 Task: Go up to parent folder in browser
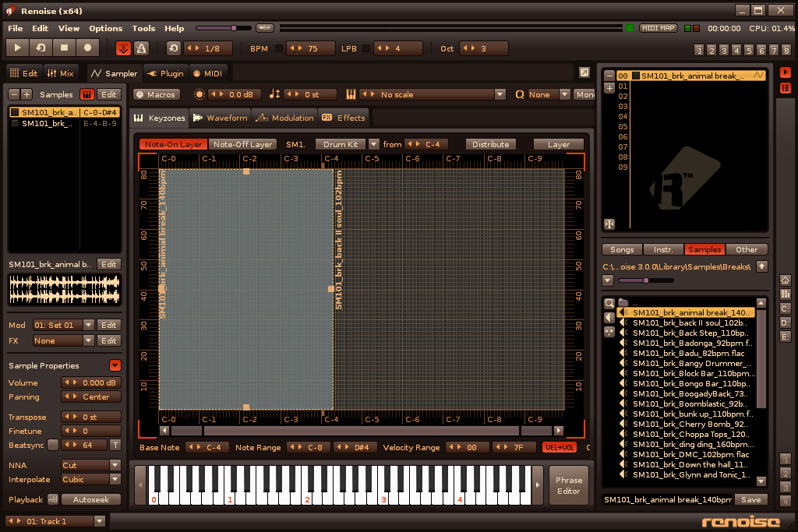[x=761, y=266]
